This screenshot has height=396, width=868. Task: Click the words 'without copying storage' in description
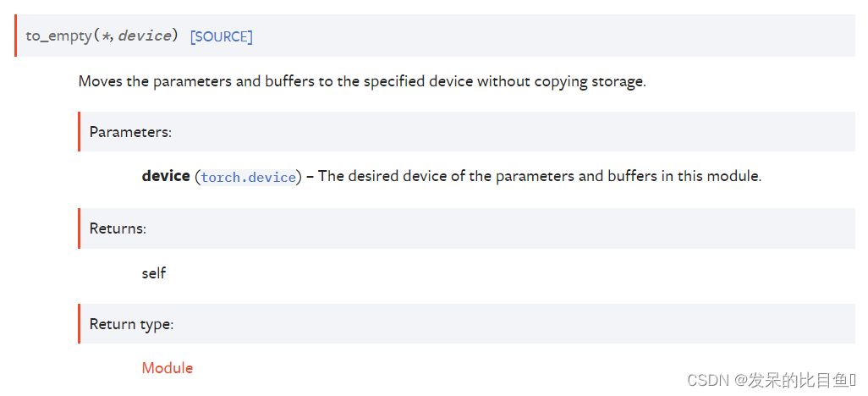click(562, 82)
